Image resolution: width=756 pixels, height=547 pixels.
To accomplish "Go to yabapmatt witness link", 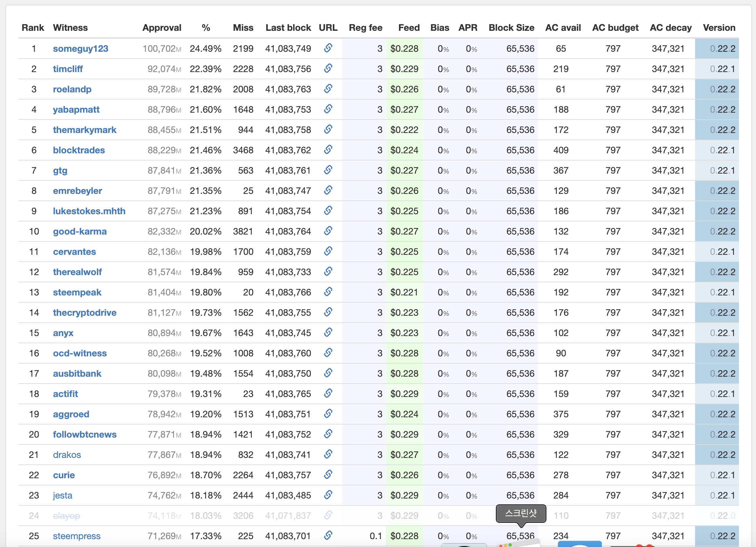I will [76, 110].
